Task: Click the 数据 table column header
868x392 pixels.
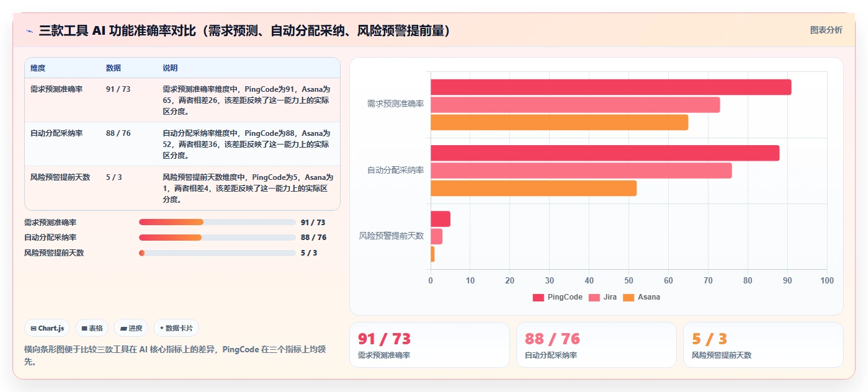Action: 114,68
